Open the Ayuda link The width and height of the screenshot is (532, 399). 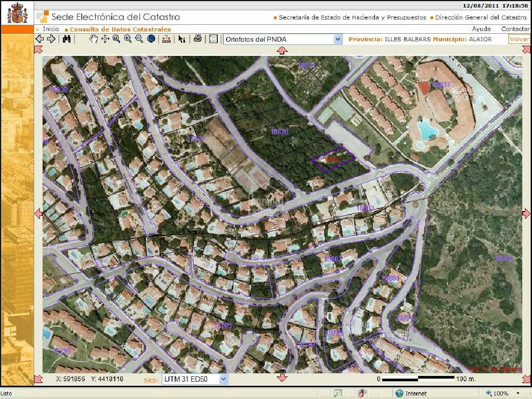[481, 29]
